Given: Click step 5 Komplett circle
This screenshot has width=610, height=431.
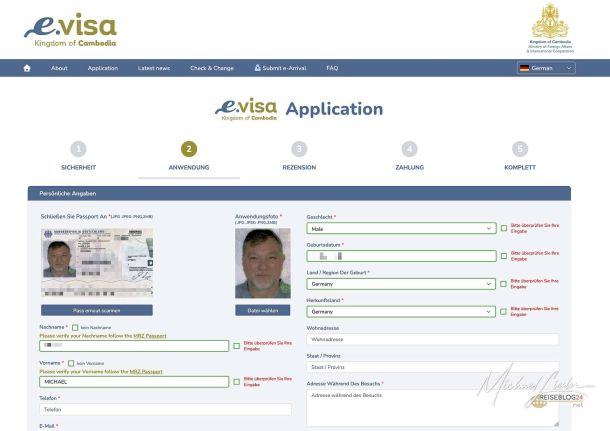Looking at the screenshot, I should (x=520, y=149).
